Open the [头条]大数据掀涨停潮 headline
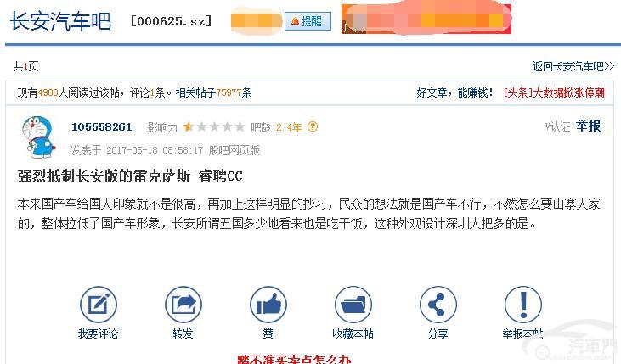Viewport: 621px width, 364px height. tap(554, 93)
